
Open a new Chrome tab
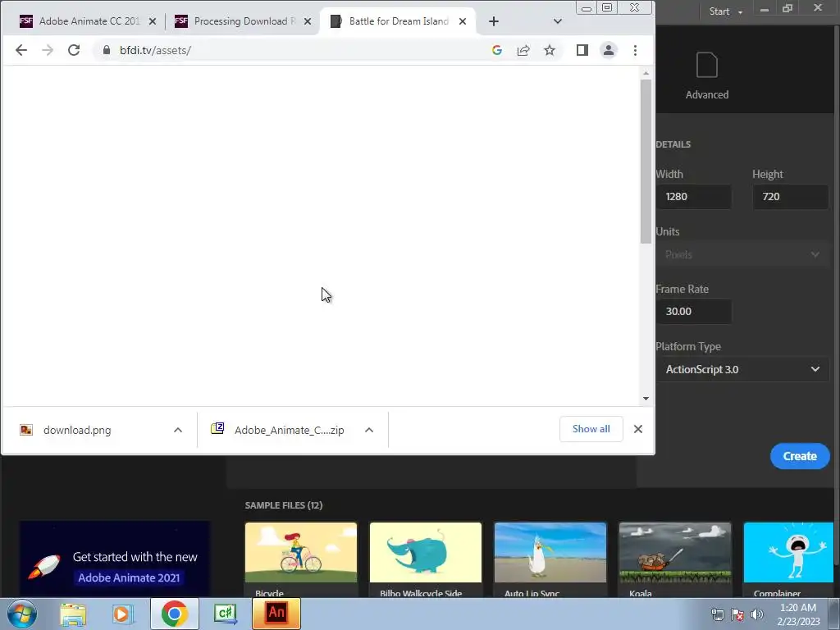pos(494,21)
